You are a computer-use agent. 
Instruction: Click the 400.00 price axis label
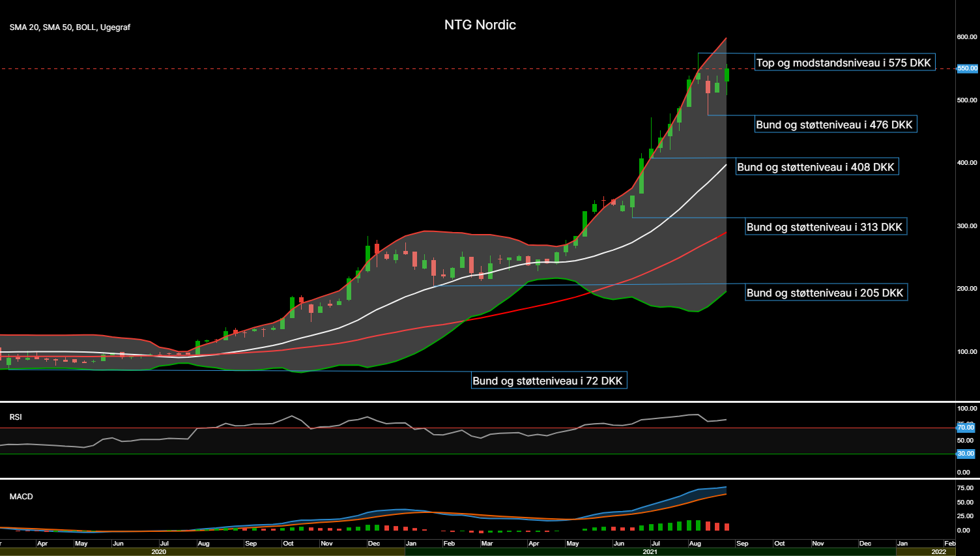point(967,163)
